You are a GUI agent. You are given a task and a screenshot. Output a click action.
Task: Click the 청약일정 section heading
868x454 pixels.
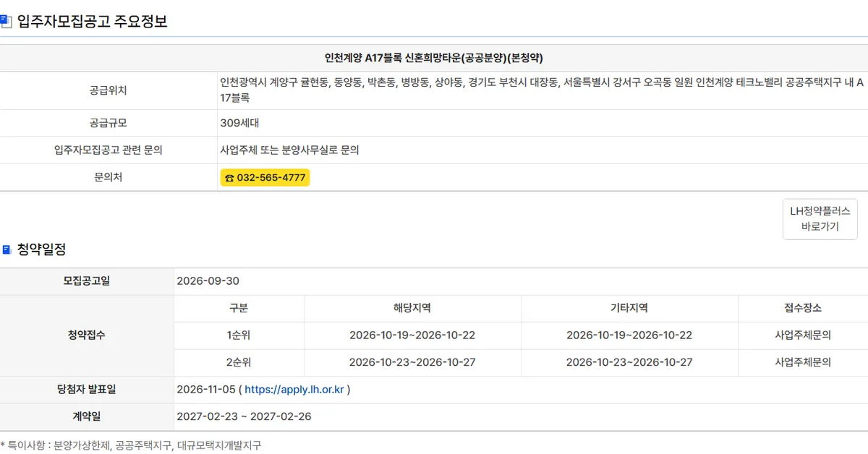(x=41, y=249)
